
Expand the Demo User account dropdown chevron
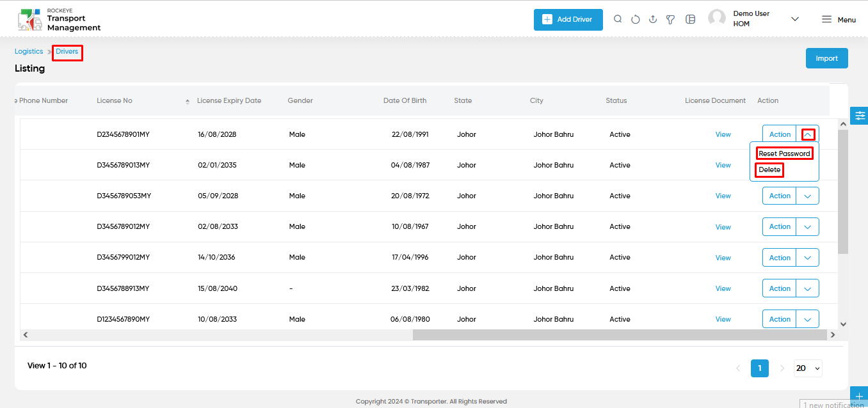point(795,19)
